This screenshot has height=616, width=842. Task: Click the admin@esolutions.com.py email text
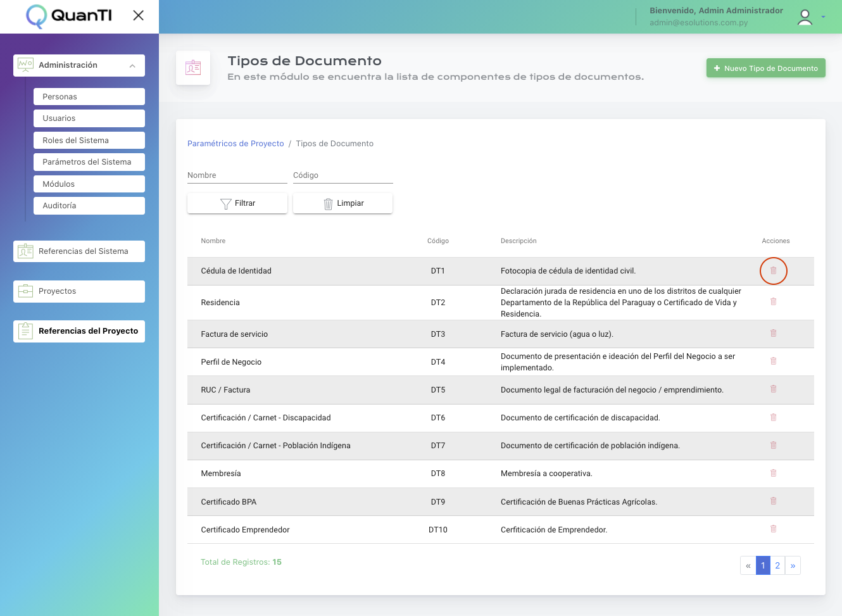[x=698, y=23]
